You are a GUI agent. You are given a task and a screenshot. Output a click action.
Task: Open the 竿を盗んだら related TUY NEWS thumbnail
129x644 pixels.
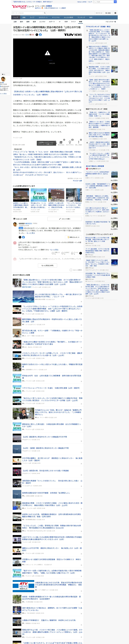tap(39, 195)
